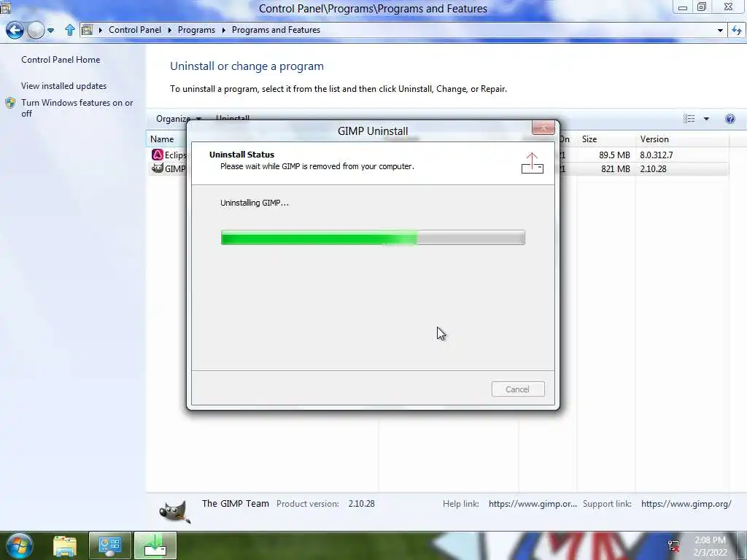
Task: Click the uninstaller box-arrow icon
Action: (x=532, y=163)
